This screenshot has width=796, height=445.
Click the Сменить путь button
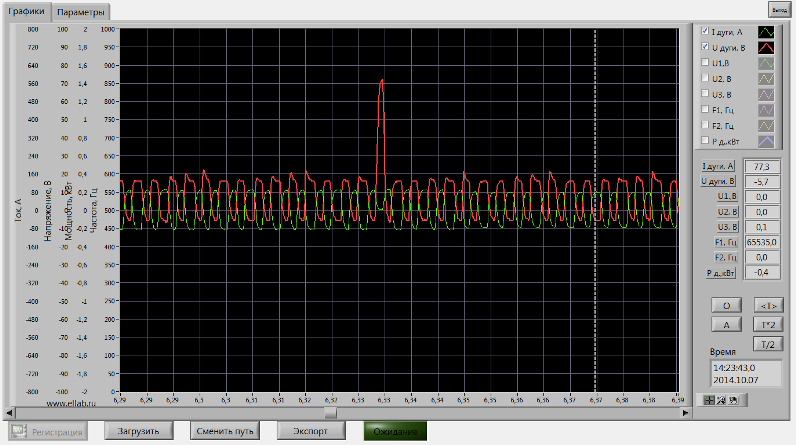tap(225, 431)
